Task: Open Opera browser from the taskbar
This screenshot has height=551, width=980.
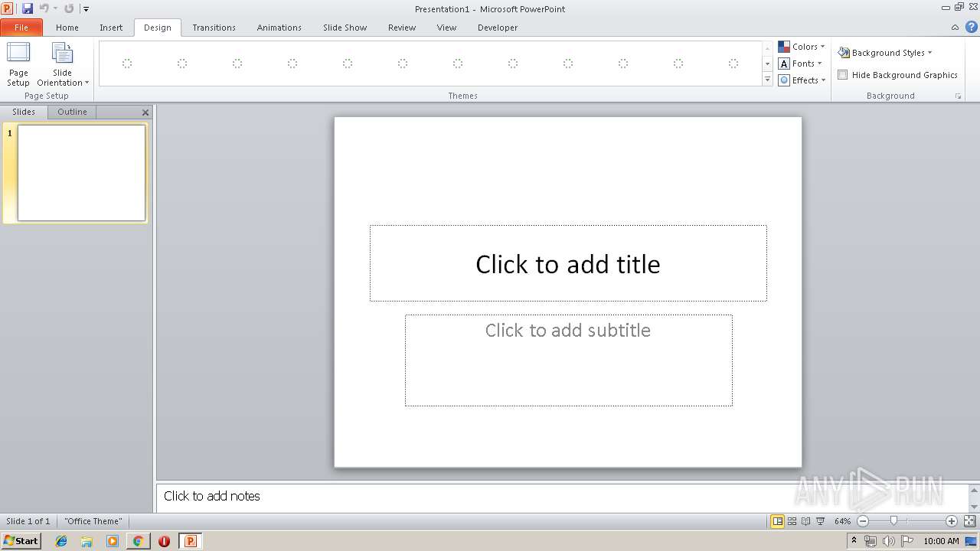Action: click(164, 541)
